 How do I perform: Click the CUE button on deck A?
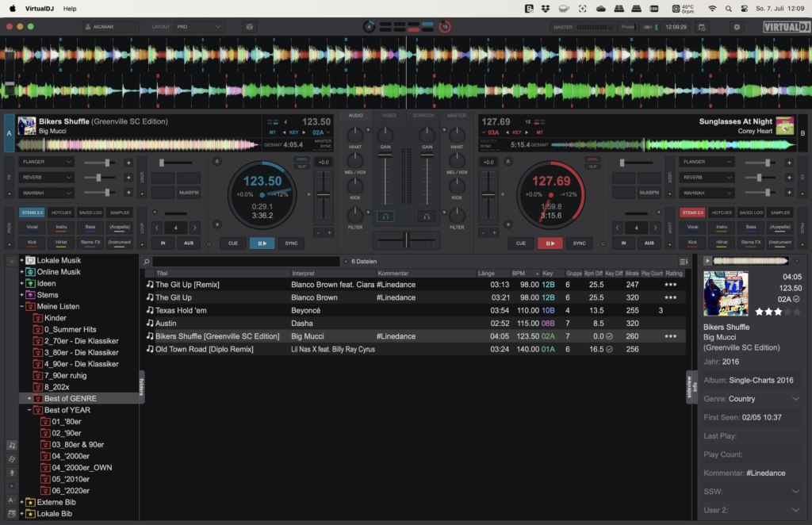point(233,243)
